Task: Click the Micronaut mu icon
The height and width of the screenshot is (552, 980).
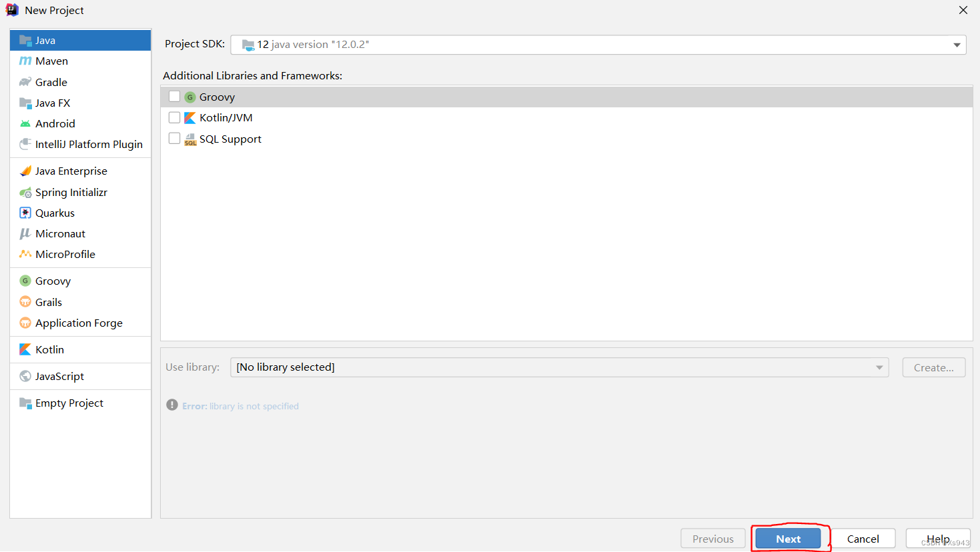Action: [x=25, y=233]
